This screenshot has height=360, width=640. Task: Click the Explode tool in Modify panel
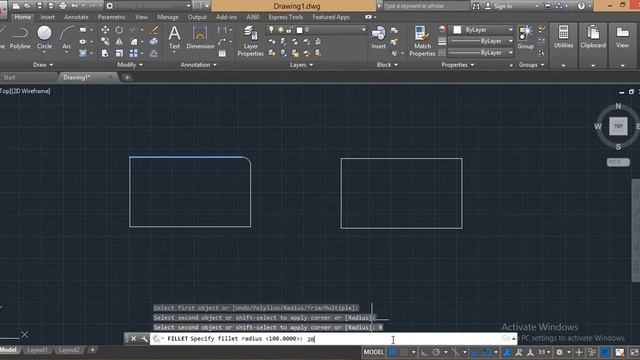tap(153, 42)
